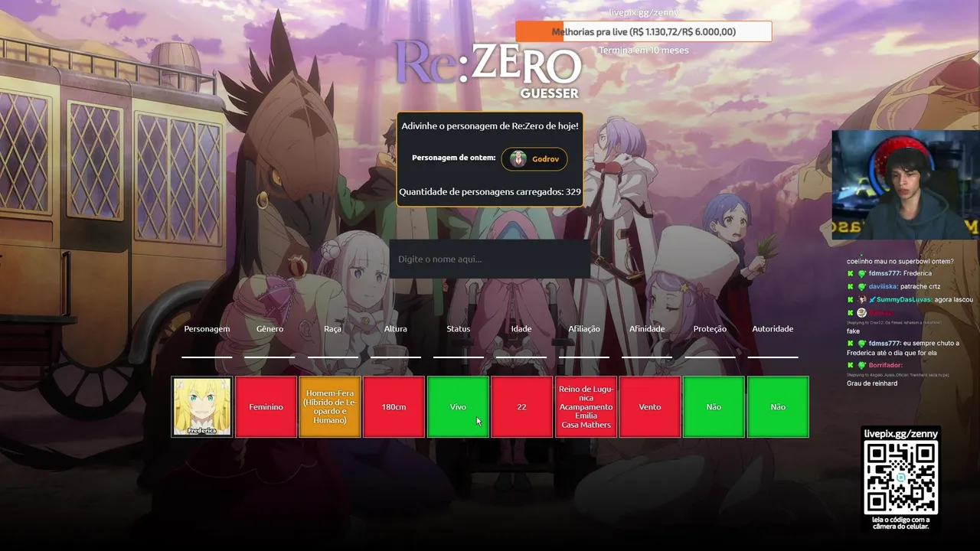Viewport: 980px width, 551px height.
Task: Click the 'Adivinhe o personagem de Re:Zero de hoje!' heading
Action: tap(490, 126)
